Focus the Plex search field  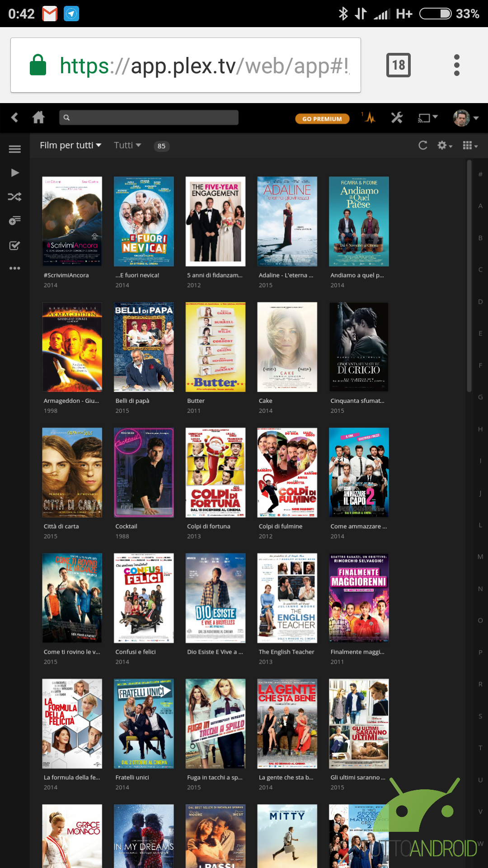click(x=149, y=118)
